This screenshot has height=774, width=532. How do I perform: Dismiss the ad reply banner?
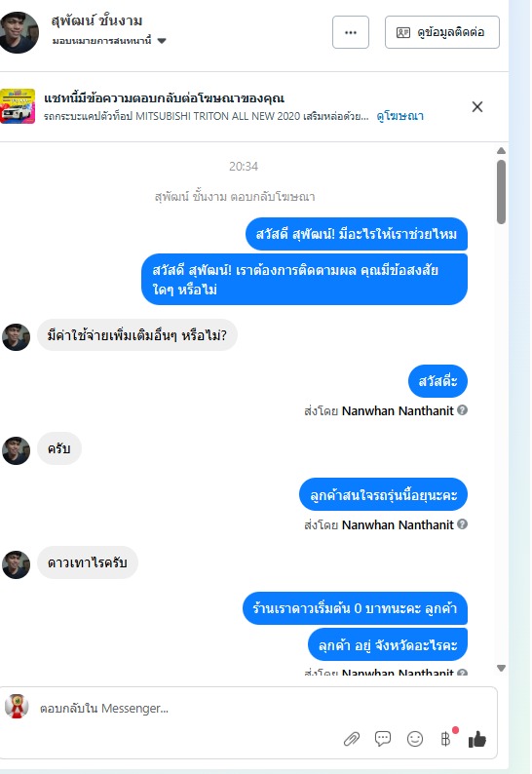pos(477,106)
